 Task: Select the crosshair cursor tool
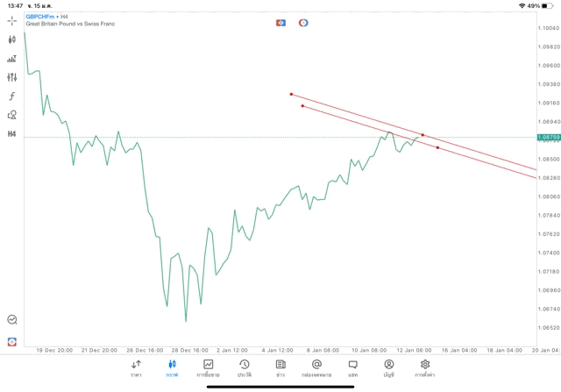(x=12, y=20)
